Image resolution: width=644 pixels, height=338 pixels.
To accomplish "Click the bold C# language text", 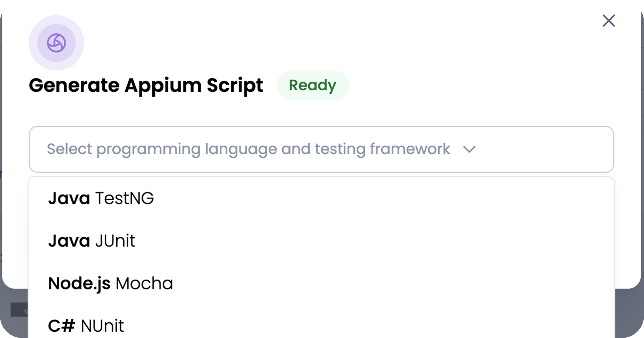I will tap(62, 325).
